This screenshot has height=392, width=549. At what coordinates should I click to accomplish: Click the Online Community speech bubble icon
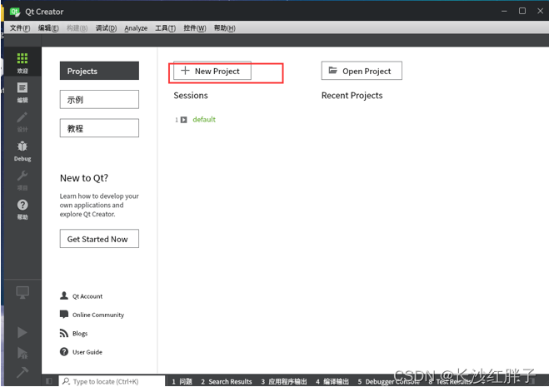[63, 315]
